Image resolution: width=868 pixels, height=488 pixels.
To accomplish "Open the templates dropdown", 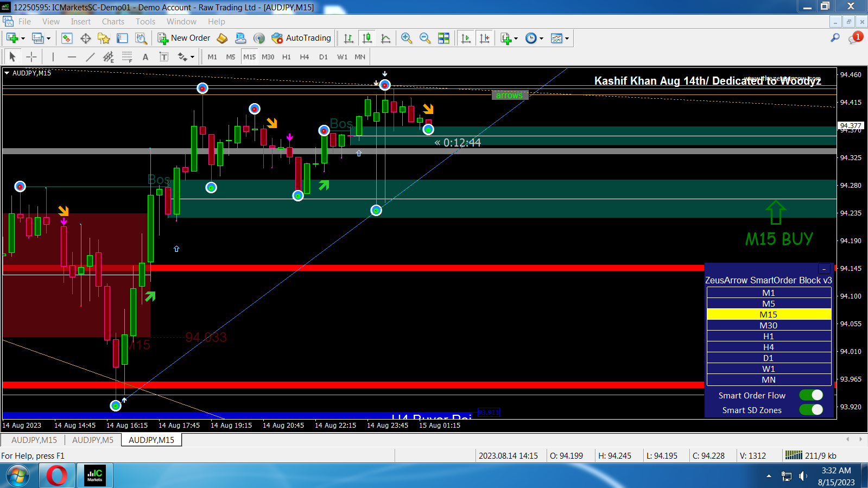I will coord(567,39).
